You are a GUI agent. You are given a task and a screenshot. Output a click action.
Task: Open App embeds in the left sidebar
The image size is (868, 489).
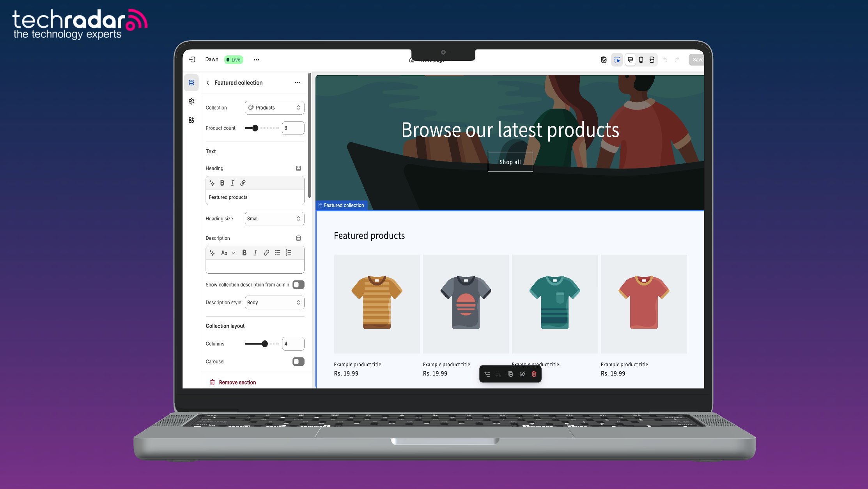tap(191, 120)
